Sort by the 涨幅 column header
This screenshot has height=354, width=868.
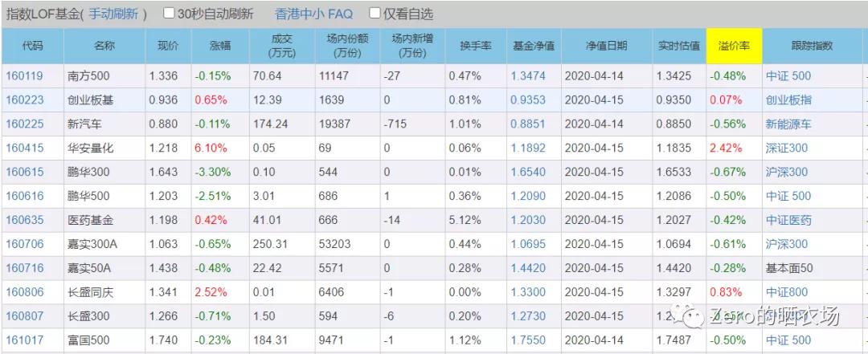(220, 46)
